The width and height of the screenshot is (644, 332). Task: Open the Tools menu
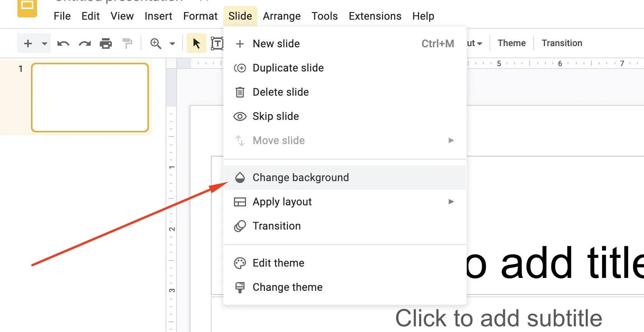(325, 16)
